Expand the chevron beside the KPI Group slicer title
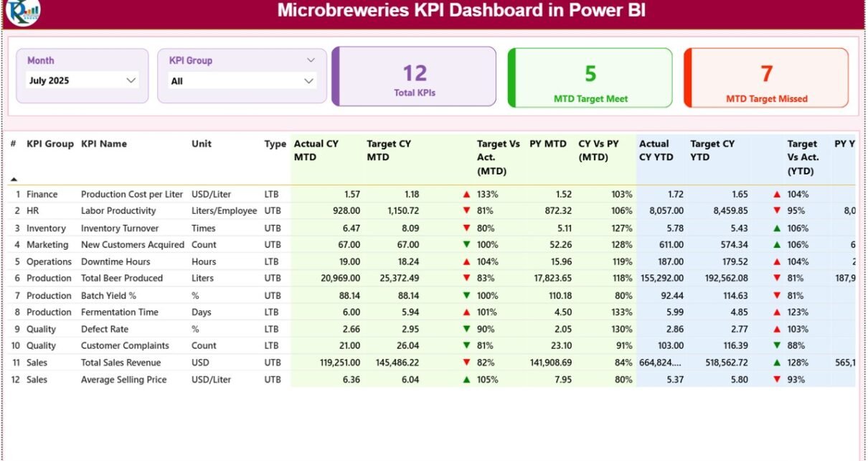 [x=311, y=60]
